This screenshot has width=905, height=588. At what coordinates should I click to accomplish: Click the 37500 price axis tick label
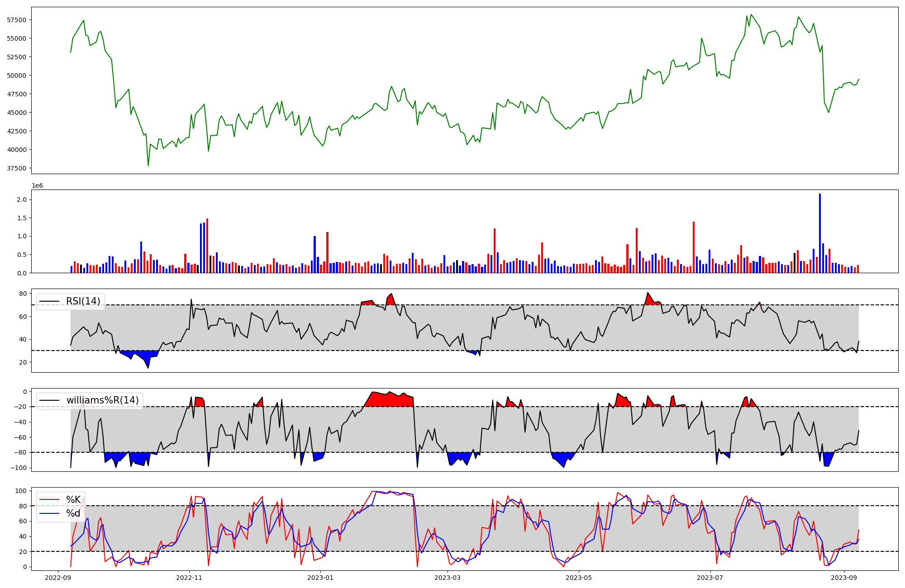(x=17, y=168)
